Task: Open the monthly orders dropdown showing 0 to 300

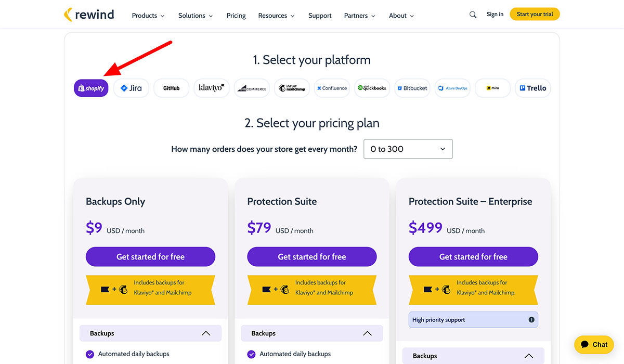Action: point(408,149)
